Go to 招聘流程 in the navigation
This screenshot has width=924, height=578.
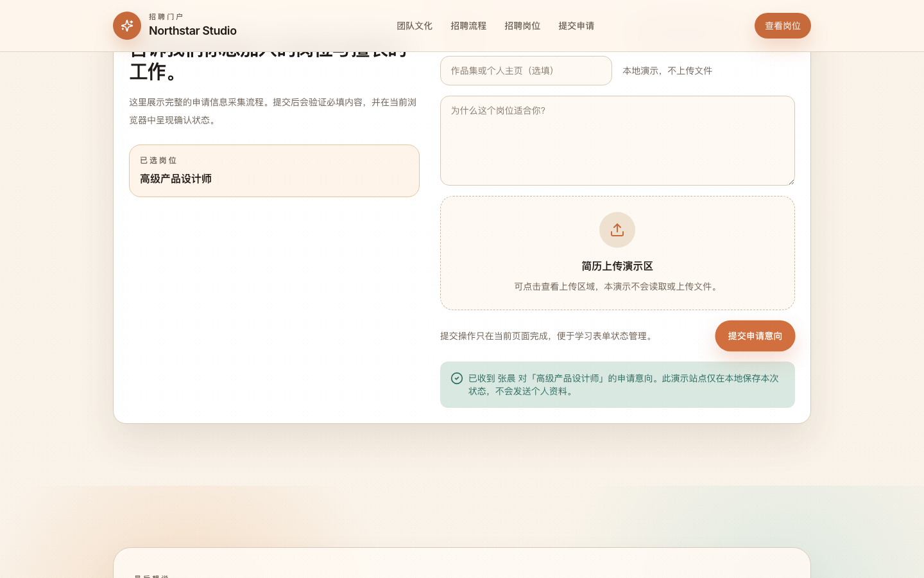pos(468,26)
